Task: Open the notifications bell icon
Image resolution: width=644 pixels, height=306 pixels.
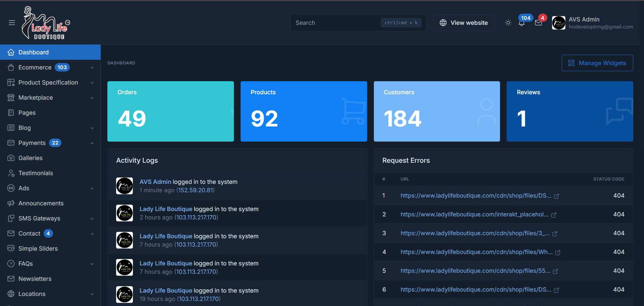Action: [522, 23]
